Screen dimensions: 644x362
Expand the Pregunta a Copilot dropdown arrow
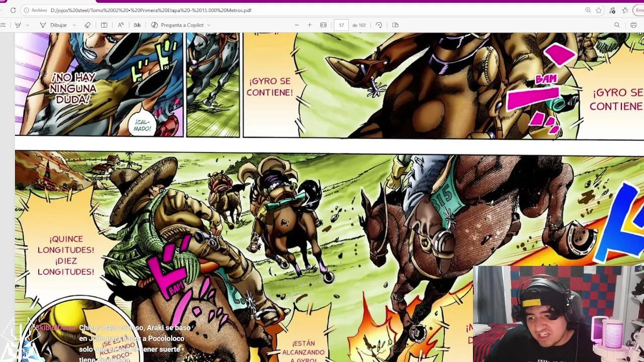[x=209, y=25]
